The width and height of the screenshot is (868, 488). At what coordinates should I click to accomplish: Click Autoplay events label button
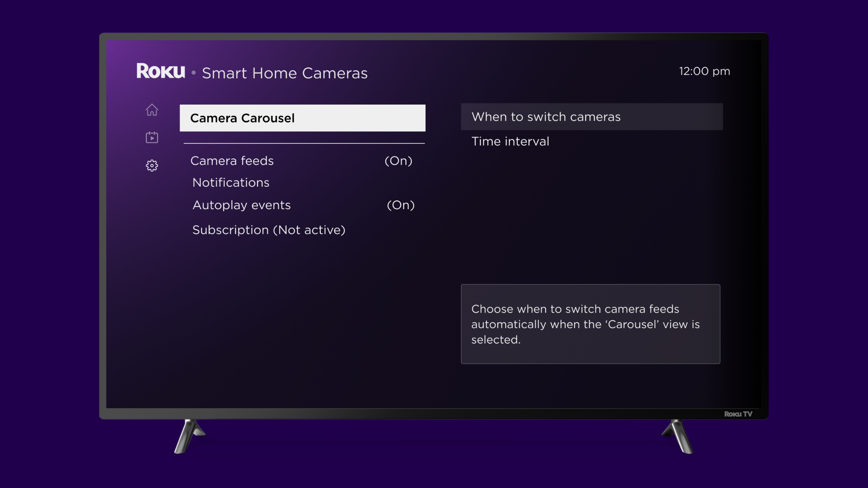point(241,206)
